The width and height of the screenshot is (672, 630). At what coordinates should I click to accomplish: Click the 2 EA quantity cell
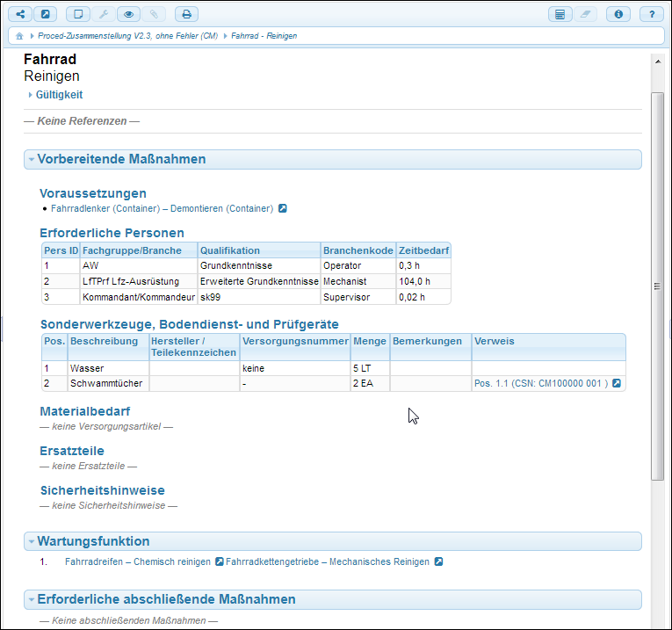tap(371, 384)
